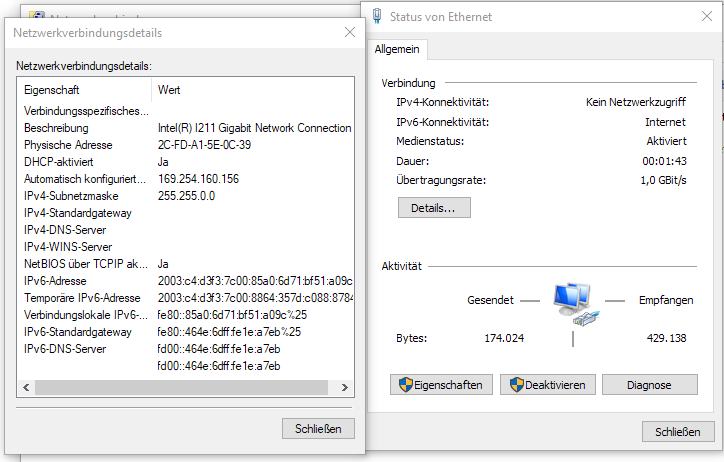Click Schließen in Ethernet status window

[677, 432]
